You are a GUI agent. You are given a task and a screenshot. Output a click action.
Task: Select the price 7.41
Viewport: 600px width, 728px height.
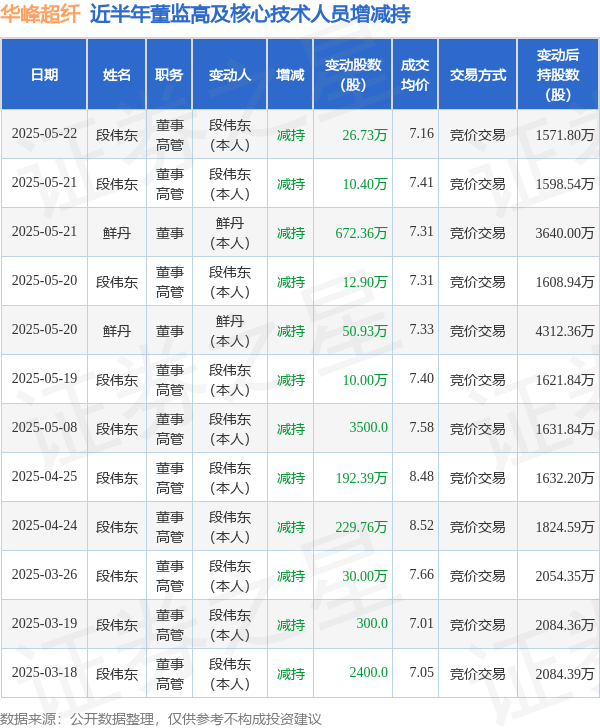coord(421,182)
